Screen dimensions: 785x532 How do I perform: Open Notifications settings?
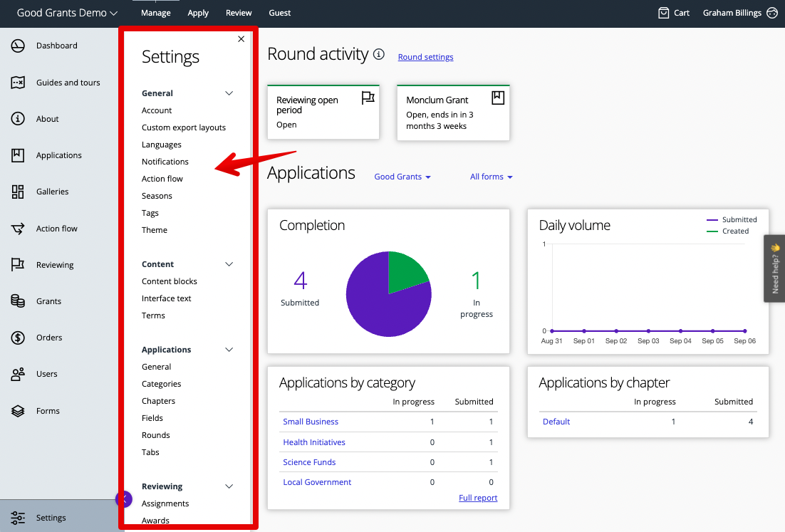165,162
